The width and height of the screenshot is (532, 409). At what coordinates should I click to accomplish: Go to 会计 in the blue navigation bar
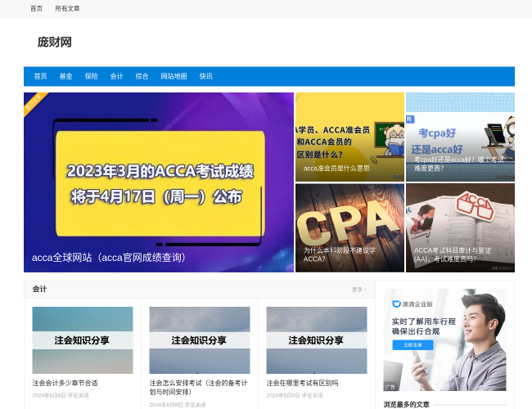(116, 76)
